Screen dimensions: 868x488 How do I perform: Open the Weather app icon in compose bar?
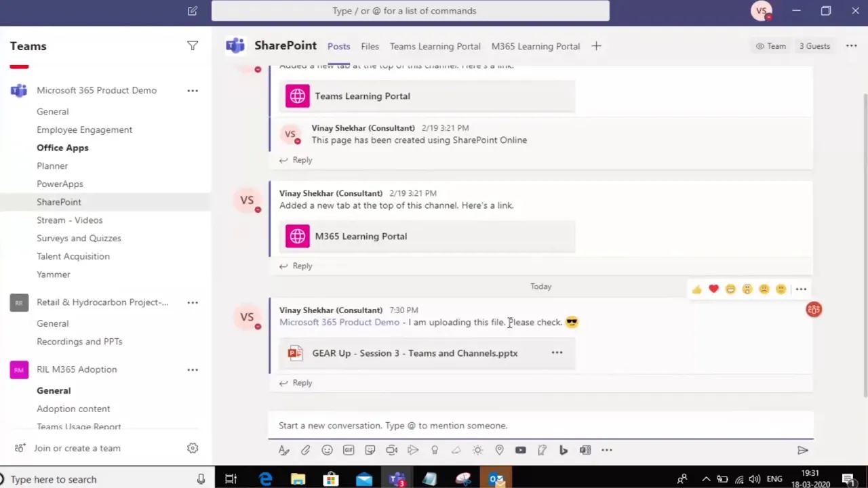tap(477, 450)
